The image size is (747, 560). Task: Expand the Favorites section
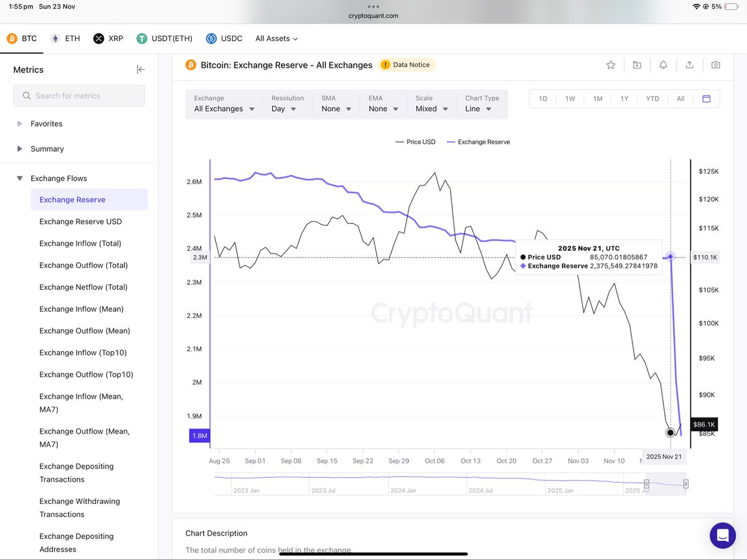[40, 124]
